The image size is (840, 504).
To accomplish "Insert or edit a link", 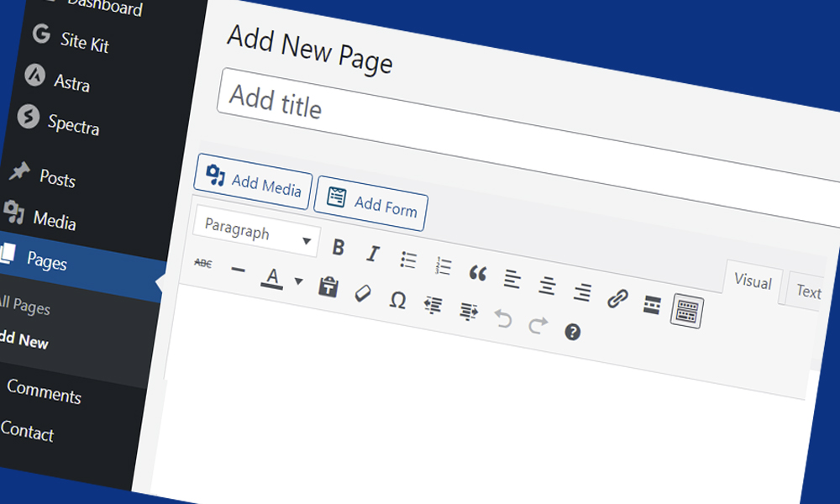I will pyautogui.click(x=617, y=298).
